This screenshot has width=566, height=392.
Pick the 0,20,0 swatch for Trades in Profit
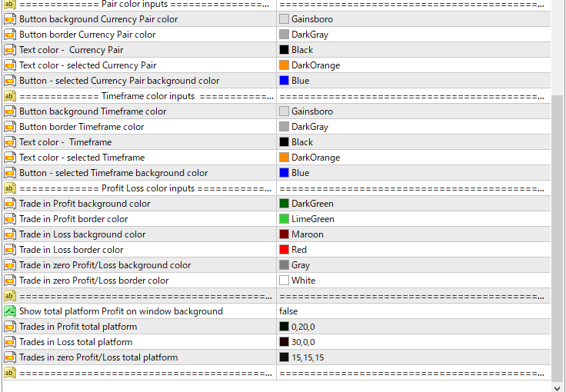click(x=284, y=327)
